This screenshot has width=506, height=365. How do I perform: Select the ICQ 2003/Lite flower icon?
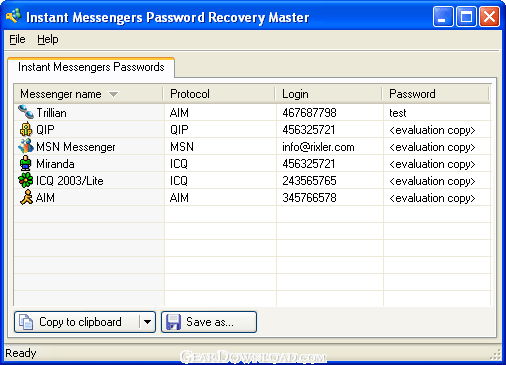pos(26,180)
